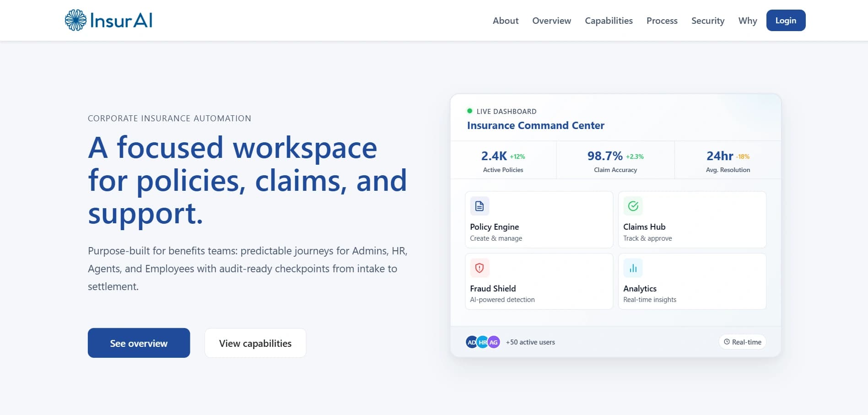Click the 2.4K Active Policies value

coord(494,156)
